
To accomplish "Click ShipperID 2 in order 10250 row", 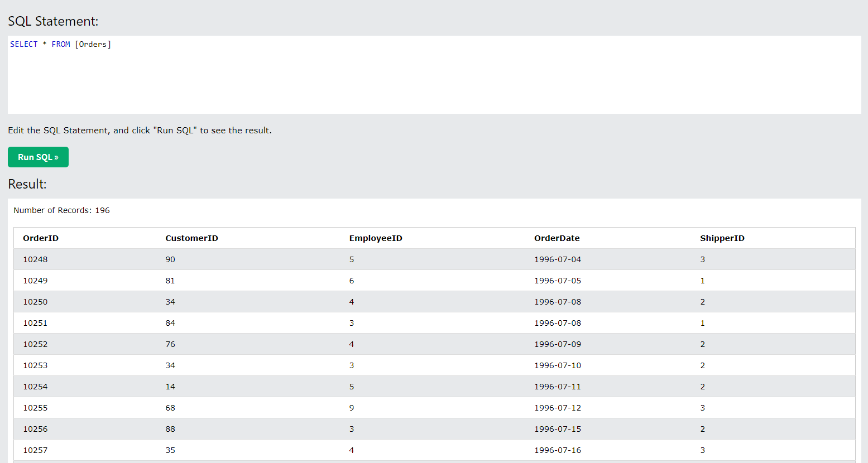I will pos(703,302).
